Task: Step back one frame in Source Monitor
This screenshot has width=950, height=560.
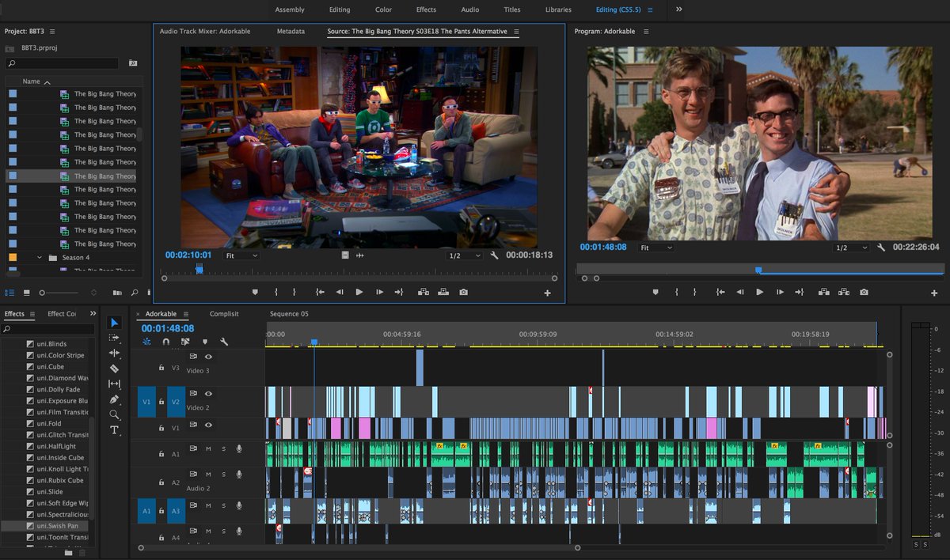Action: [340, 292]
